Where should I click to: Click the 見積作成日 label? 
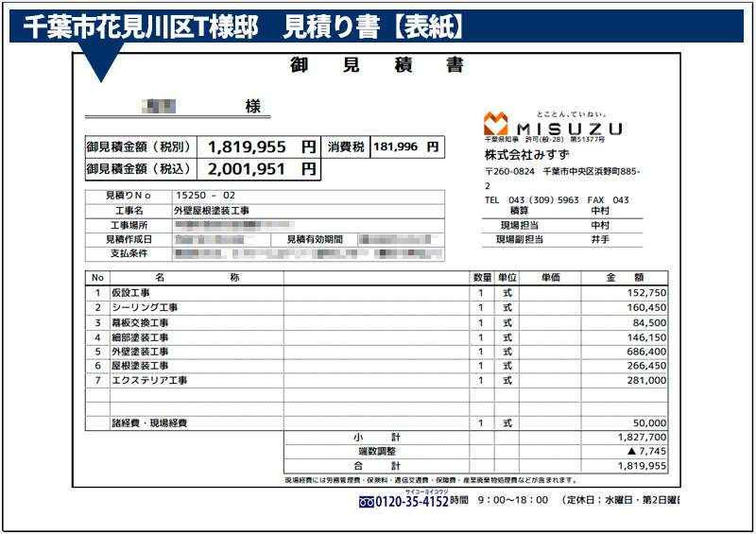point(129,239)
